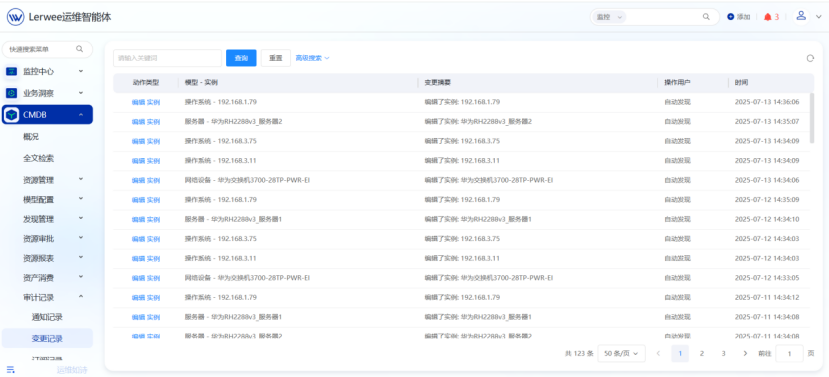Open 通知记录 menu item

47,317
